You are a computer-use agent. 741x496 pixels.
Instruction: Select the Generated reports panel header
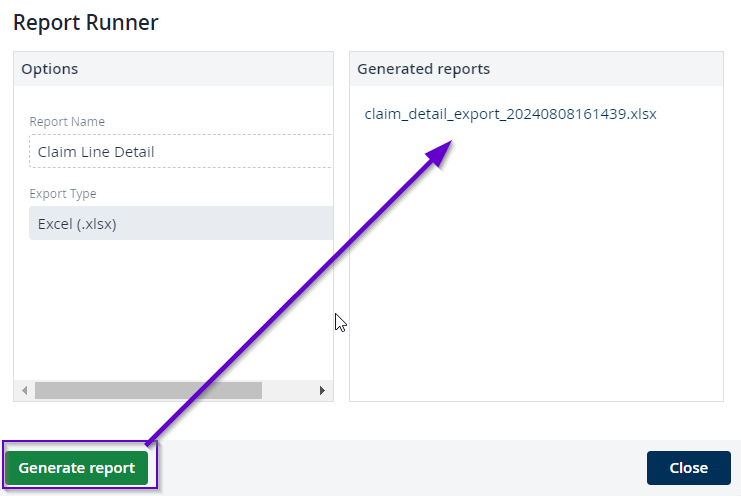[536, 69]
